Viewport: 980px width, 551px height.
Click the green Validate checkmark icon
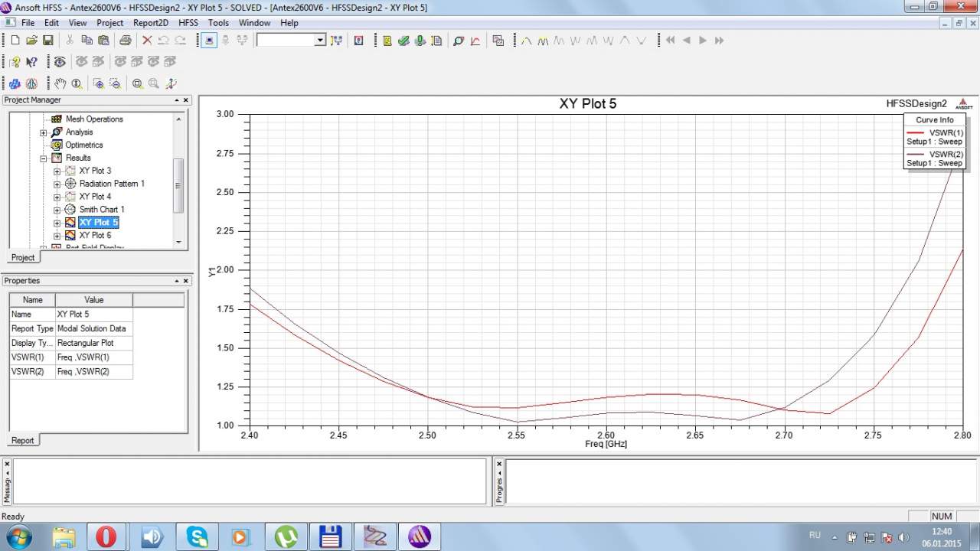[x=403, y=41]
